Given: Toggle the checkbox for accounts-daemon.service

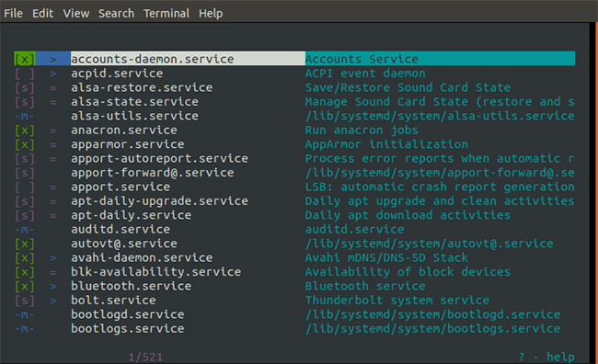Looking at the screenshot, I should 25,59.
